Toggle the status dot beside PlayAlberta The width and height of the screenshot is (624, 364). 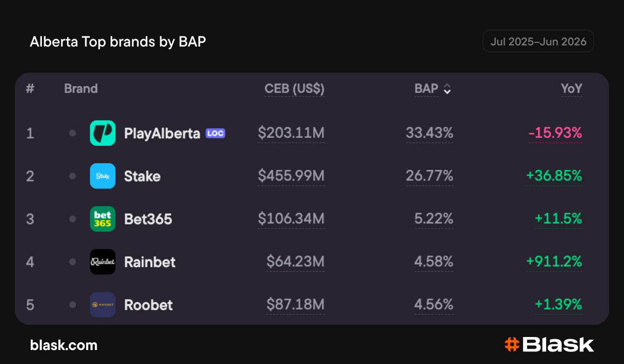72,133
